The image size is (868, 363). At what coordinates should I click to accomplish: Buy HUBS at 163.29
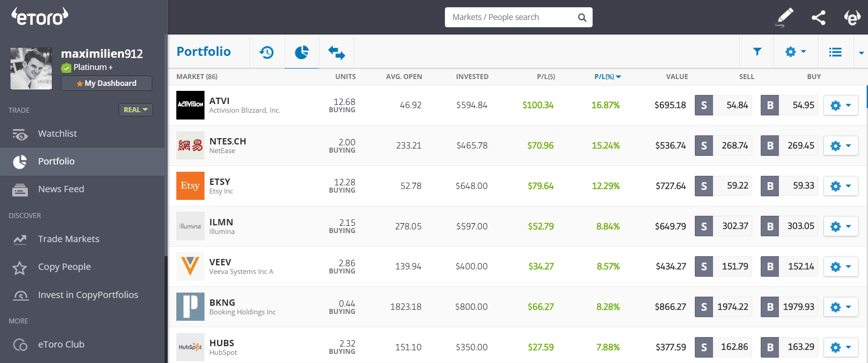coord(789,347)
